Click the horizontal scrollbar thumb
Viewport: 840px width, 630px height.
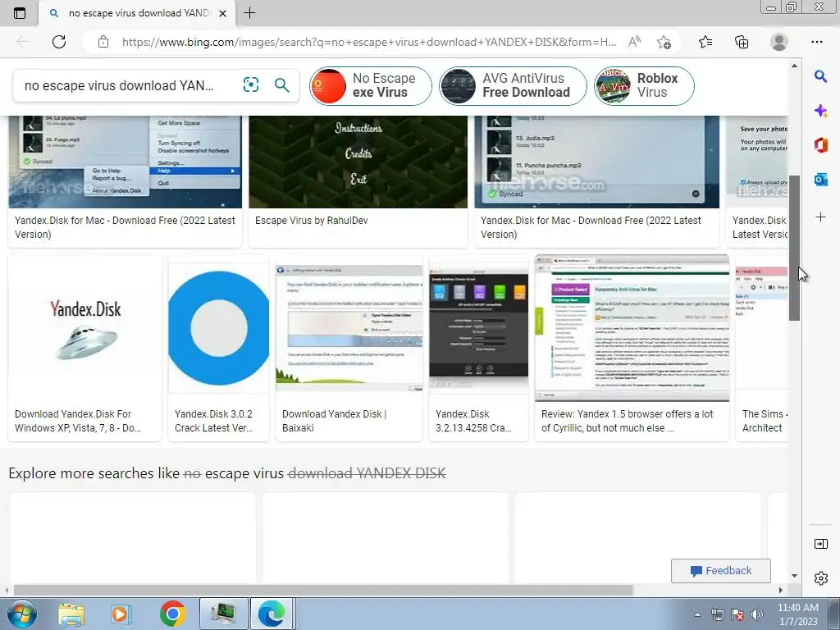[323, 591]
